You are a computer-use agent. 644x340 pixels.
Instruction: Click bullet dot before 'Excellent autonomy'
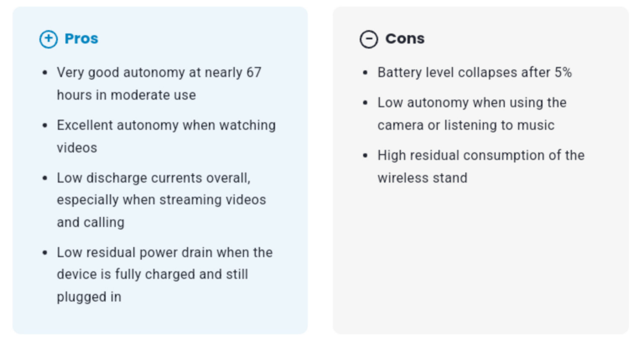45,125
